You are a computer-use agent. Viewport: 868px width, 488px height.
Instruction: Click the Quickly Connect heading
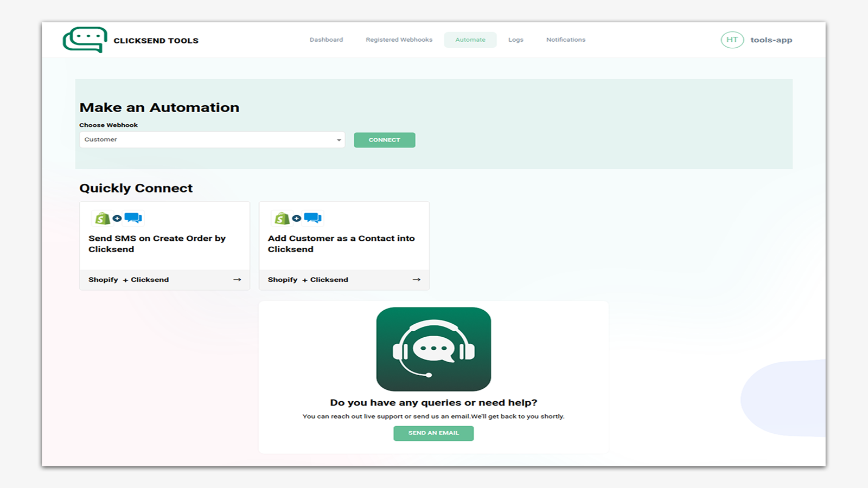[x=136, y=188]
